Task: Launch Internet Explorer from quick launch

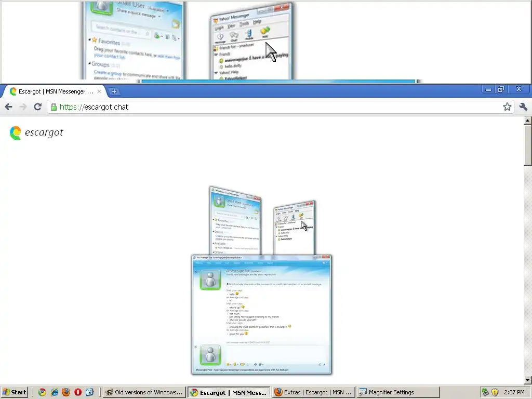Action: (x=54, y=392)
